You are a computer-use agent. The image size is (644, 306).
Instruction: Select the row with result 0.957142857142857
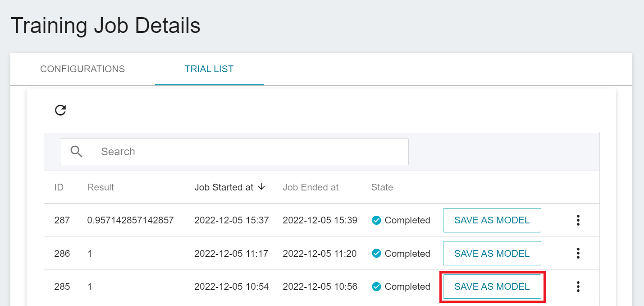[x=130, y=220]
